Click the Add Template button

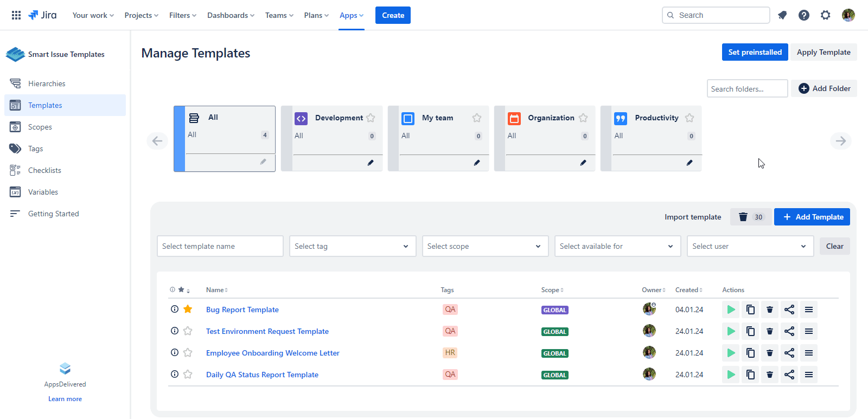812,217
